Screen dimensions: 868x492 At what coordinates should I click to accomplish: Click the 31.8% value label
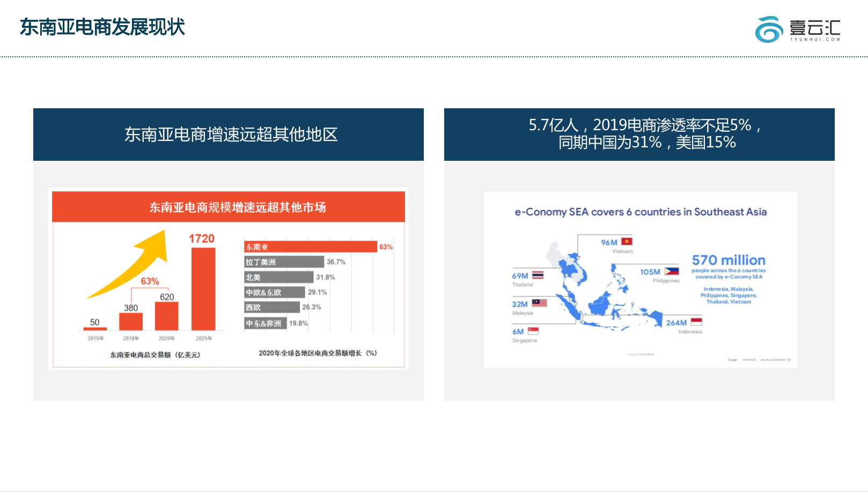326,277
